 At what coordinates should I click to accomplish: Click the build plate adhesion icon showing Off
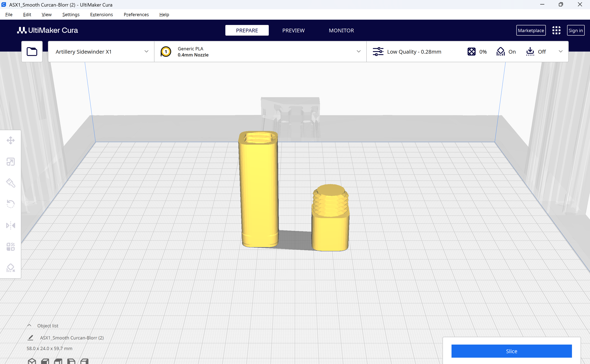point(530,52)
